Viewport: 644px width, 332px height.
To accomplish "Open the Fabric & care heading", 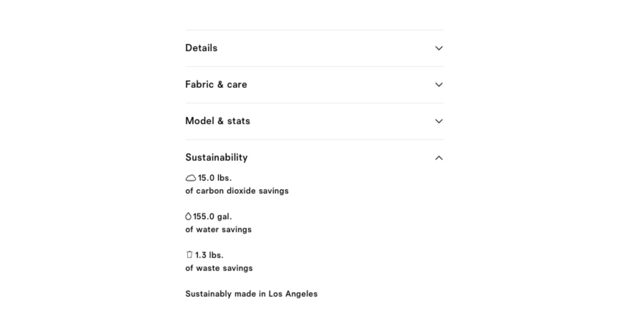I will tap(216, 85).
